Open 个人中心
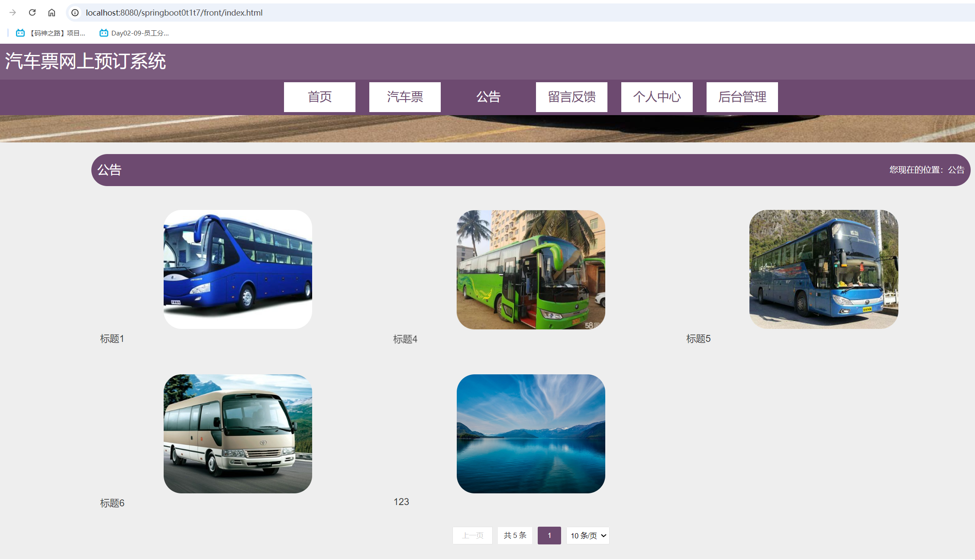This screenshot has width=975, height=560. [656, 97]
